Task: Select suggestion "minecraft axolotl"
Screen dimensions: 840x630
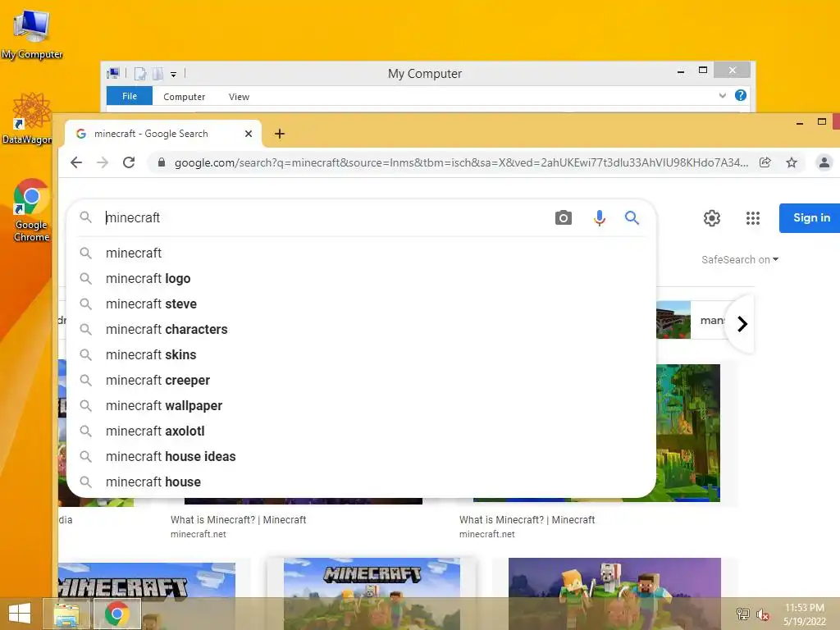Action: (361, 431)
